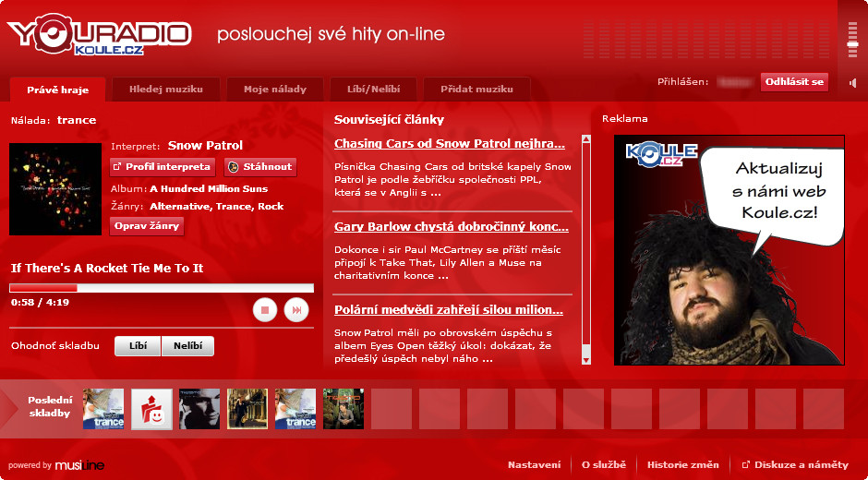Open the fourth recent song thumbnail, golden cover

pyautogui.click(x=247, y=409)
